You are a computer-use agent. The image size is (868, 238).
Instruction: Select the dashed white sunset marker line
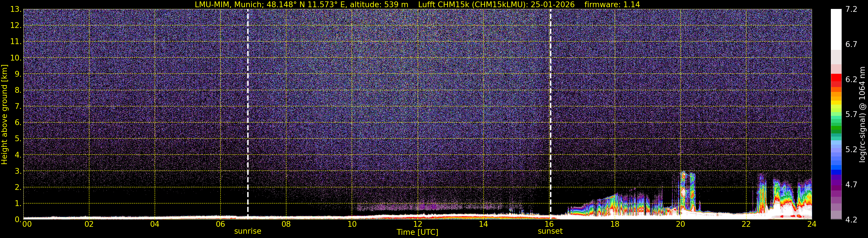(551, 114)
